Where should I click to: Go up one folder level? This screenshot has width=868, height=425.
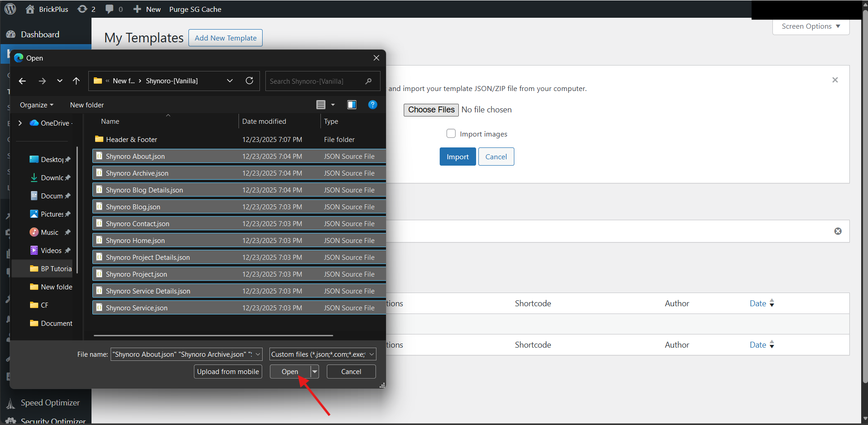(x=76, y=81)
